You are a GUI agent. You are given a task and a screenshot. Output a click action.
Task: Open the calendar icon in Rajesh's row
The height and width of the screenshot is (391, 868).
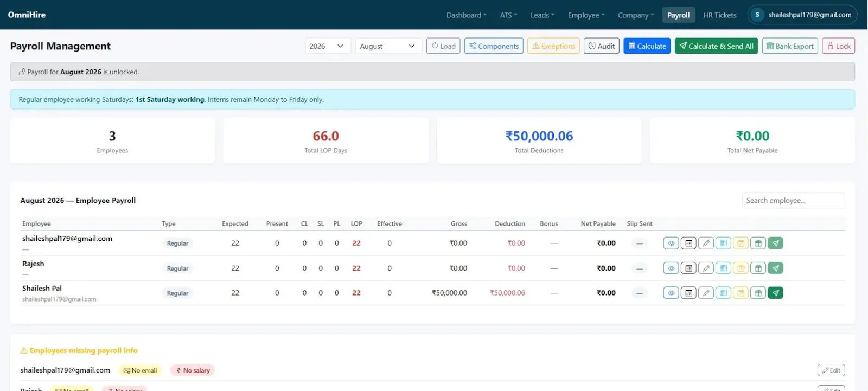(x=688, y=268)
